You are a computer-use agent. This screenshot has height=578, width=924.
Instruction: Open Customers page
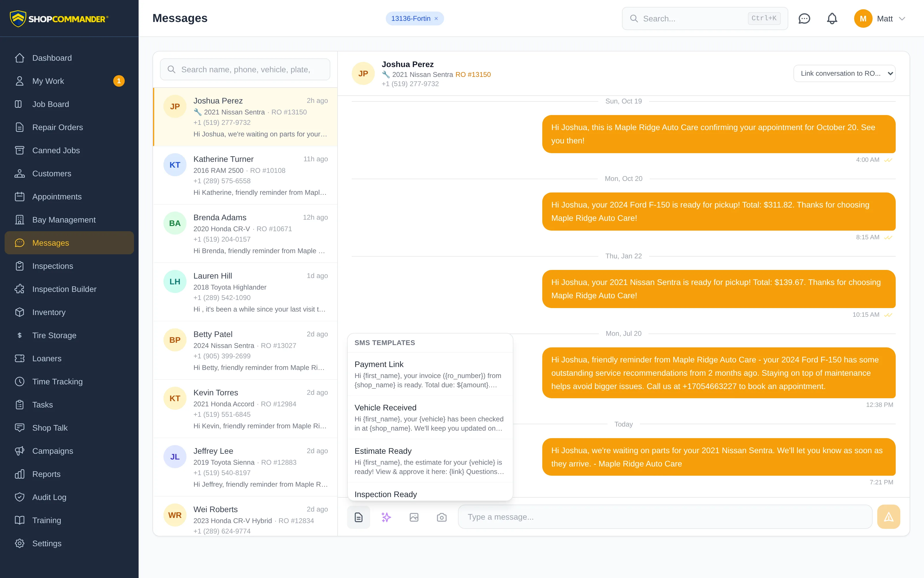click(x=69, y=174)
